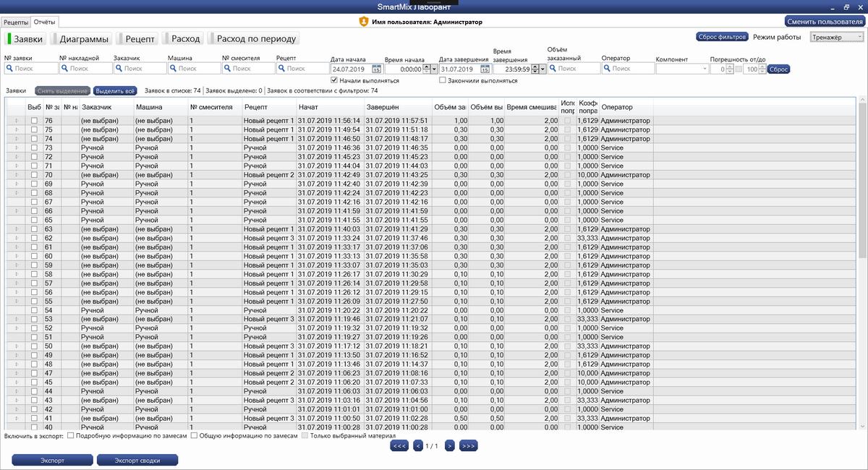Open the Компонент combo box
Image resolution: width=868 pixels, height=470 pixels.
pyautogui.click(x=683, y=69)
